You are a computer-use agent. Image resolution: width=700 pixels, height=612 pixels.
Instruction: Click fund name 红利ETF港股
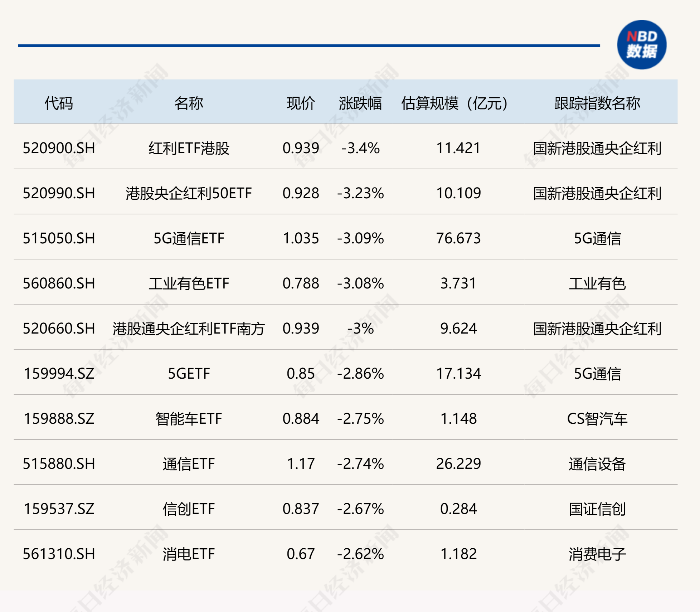coord(189,148)
